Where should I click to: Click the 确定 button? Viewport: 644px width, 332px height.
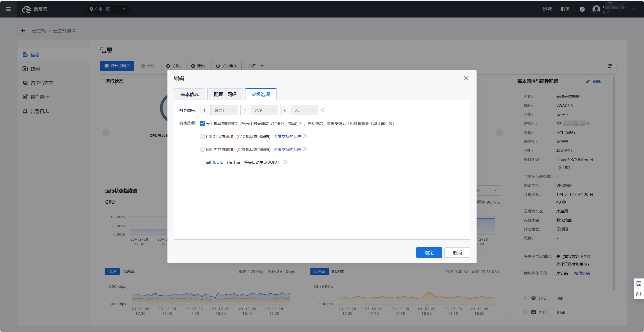(x=429, y=252)
